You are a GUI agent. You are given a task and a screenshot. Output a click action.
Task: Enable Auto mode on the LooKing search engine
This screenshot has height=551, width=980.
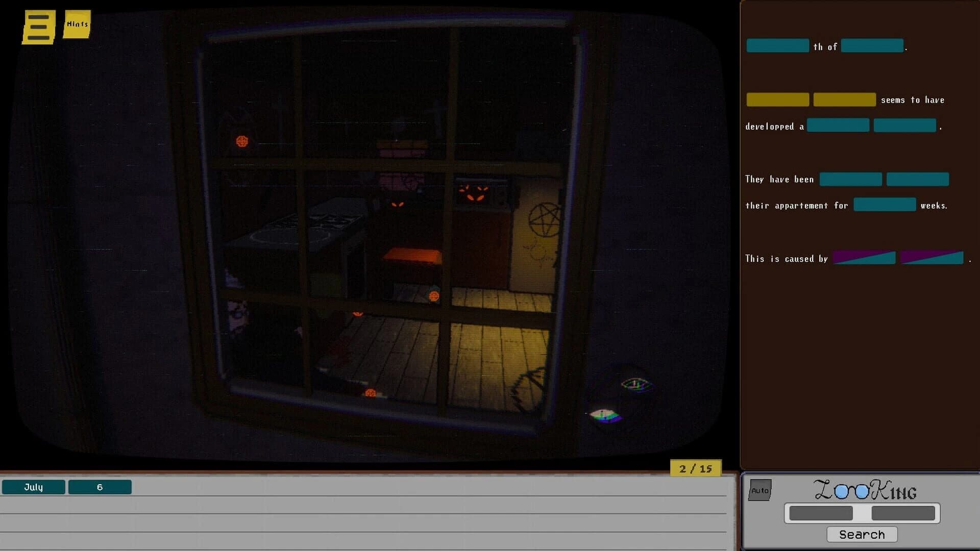pos(760,489)
